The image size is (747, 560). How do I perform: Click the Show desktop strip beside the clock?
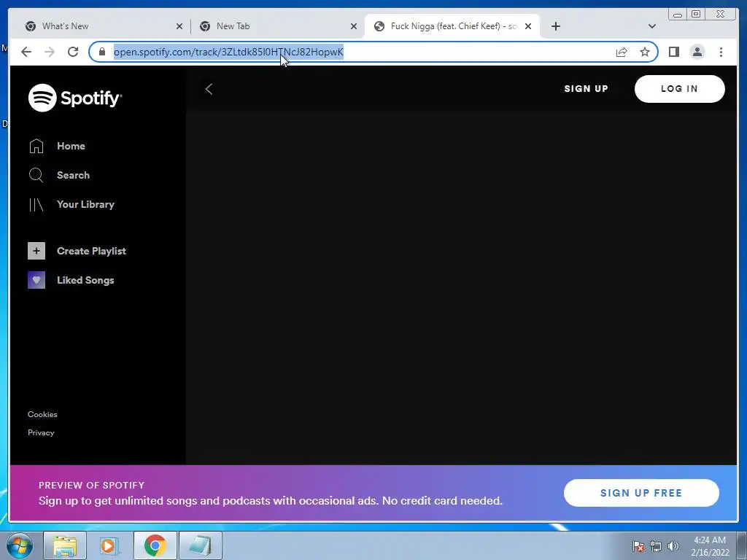(742, 545)
